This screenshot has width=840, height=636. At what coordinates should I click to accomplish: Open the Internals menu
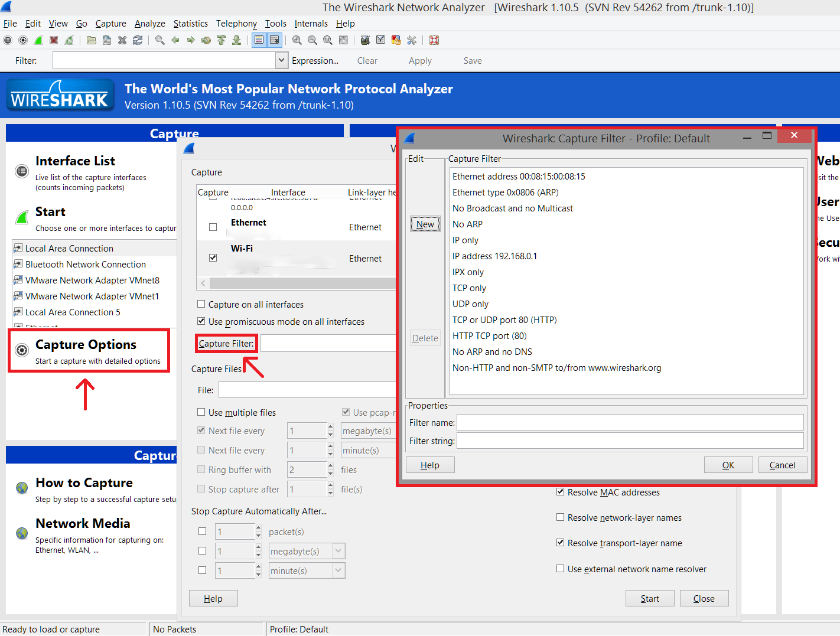coord(311,24)
